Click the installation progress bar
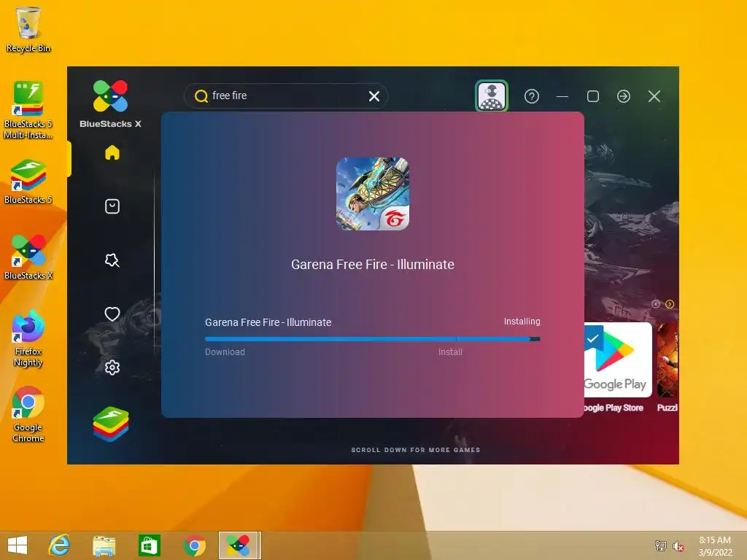Viewport: 747px width, 560px height. [373, 339]
